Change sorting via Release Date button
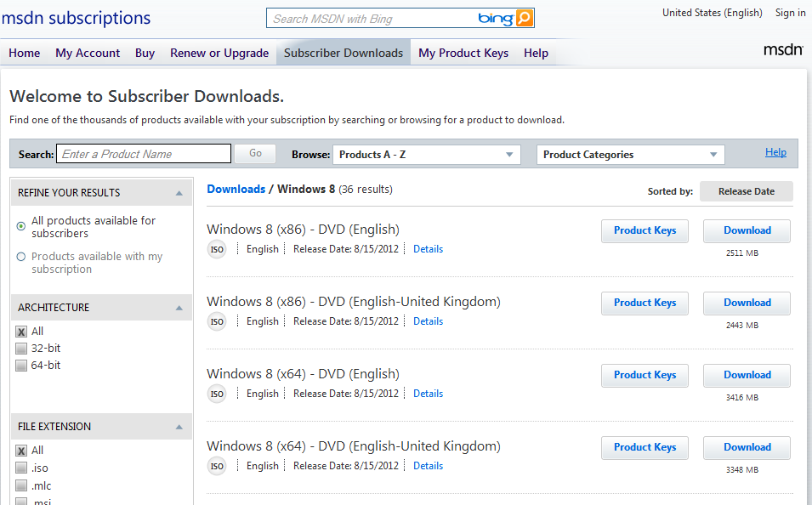This screenshot has height=505, width=812. pos(747,191)
